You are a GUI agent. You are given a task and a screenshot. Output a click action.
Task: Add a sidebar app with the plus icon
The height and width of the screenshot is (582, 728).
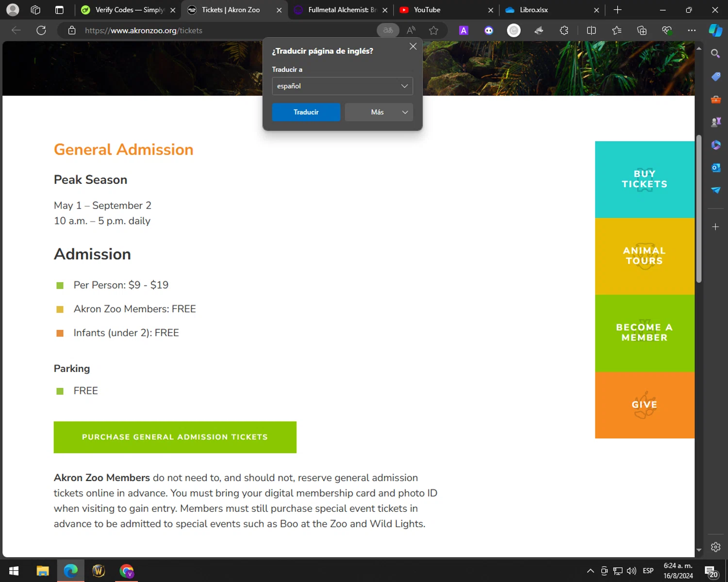tap(715, 226)
